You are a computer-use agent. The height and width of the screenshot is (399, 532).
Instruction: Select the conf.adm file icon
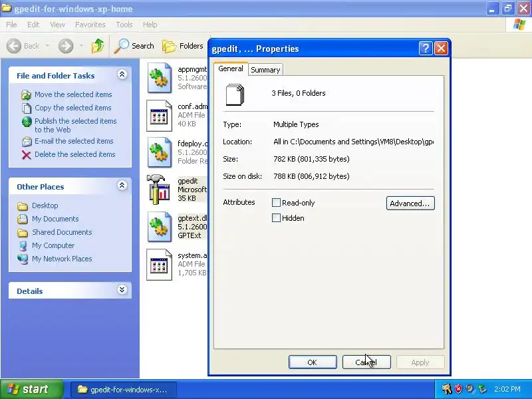click(x=160, y=115)
